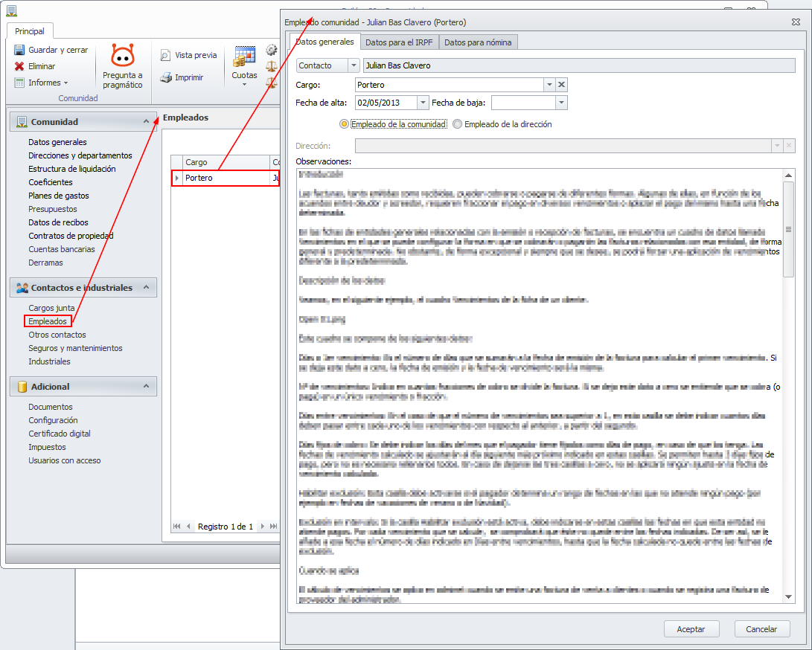Open Datos de recibos
812x650 pixels.
(x=59, y=223)
